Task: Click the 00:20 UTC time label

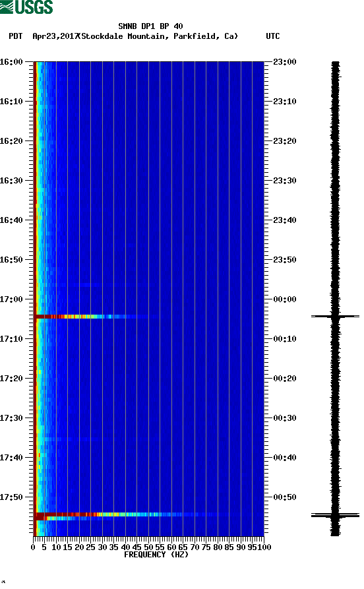Action: click(285, 379)
